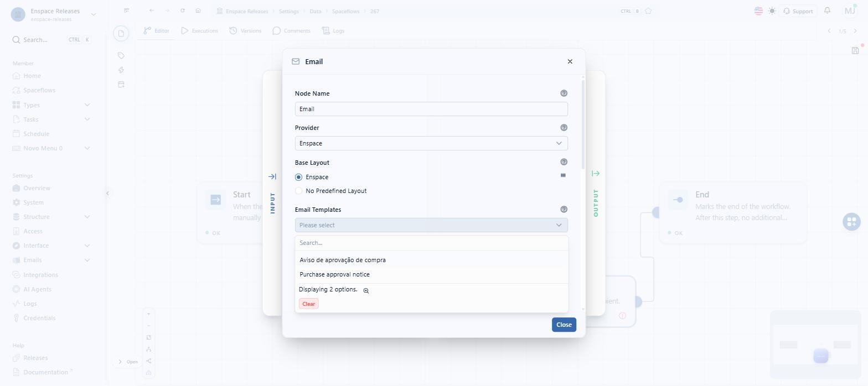Collapse the left sidebar with the arrow handle

pos(107,193)
